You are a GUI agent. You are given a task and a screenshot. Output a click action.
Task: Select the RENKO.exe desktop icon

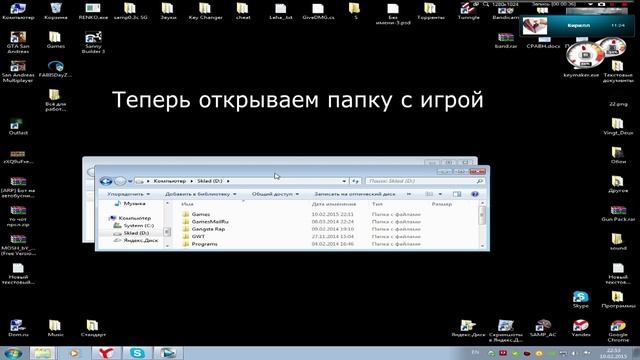[x=93, y=11]
